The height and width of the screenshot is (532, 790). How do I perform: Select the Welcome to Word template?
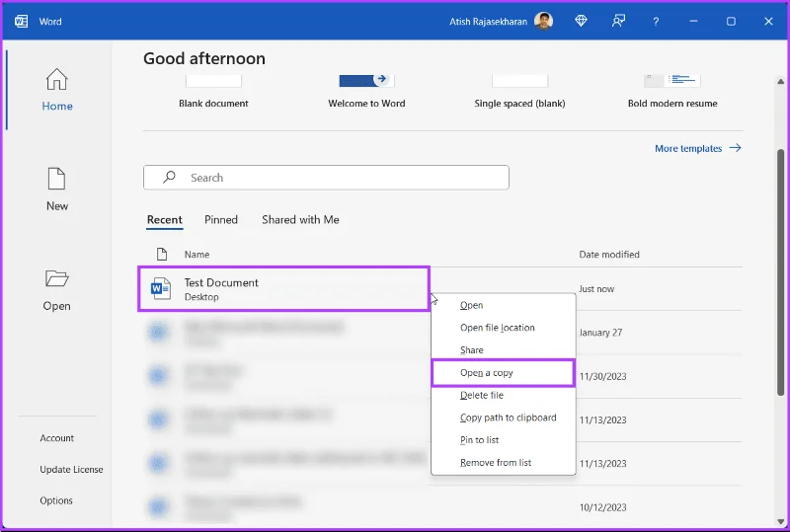point(366,92)
